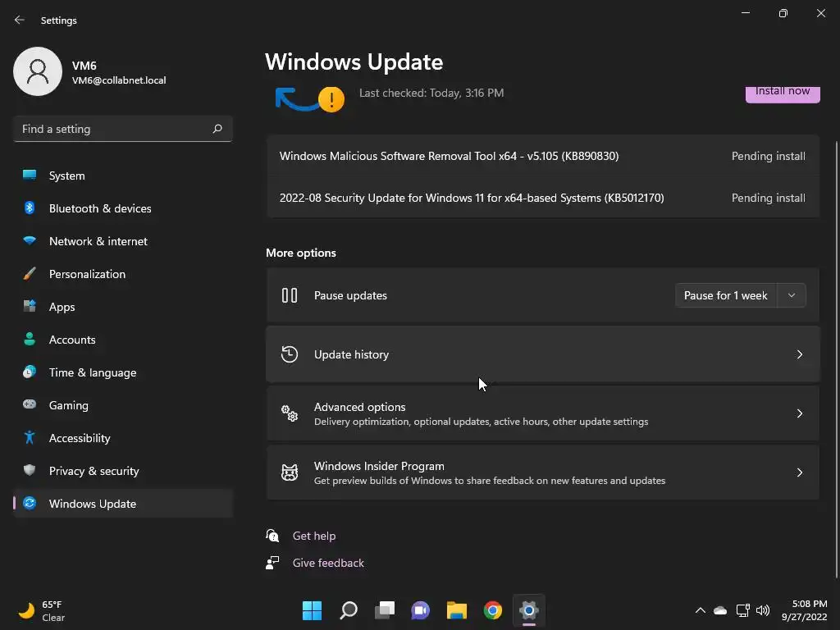Select System in the sidebar
840x630 pixels.
pyautogui.click(x=123, y=176)
